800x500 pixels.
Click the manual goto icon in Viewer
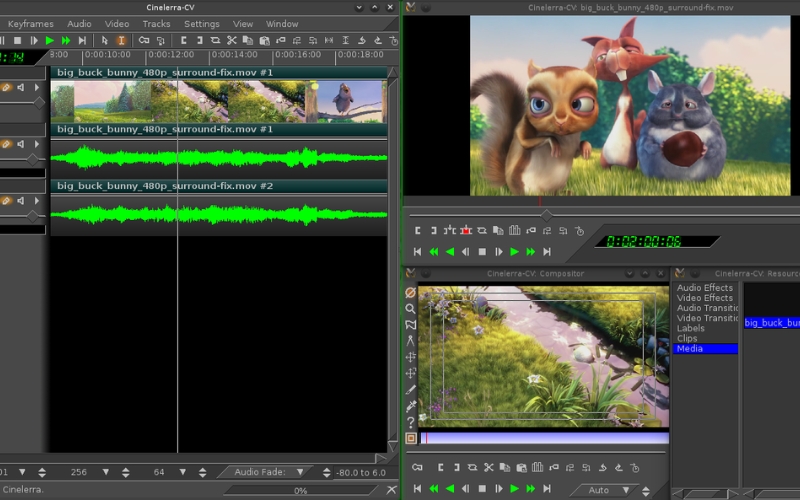pos(580,231)
